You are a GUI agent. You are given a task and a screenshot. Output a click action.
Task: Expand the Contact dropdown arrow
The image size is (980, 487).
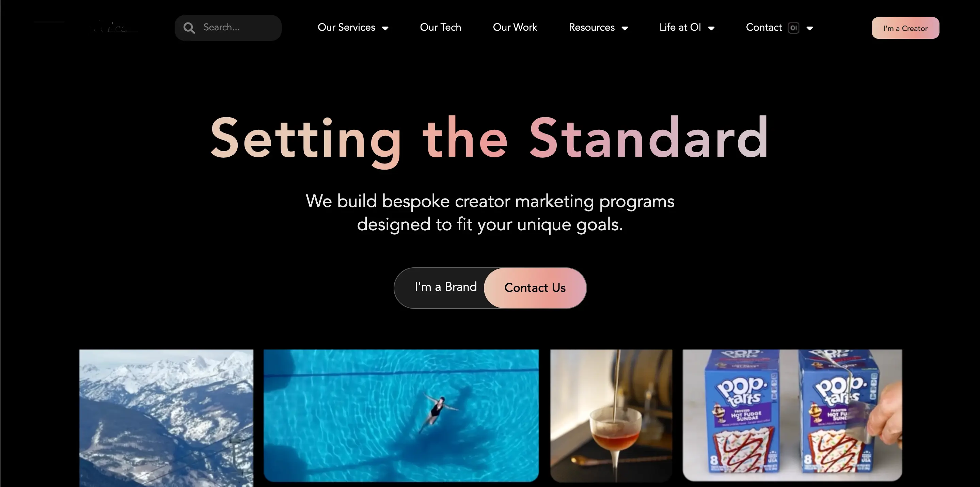point(809,28)
